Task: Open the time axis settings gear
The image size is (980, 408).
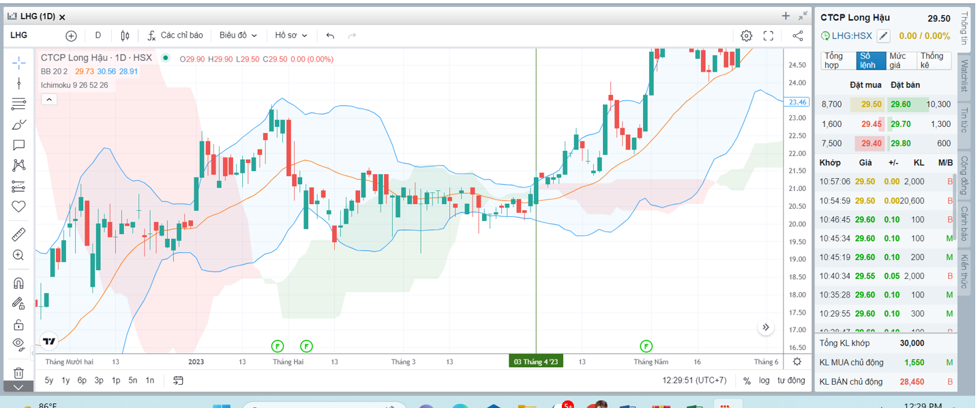Action: point(797,362)
